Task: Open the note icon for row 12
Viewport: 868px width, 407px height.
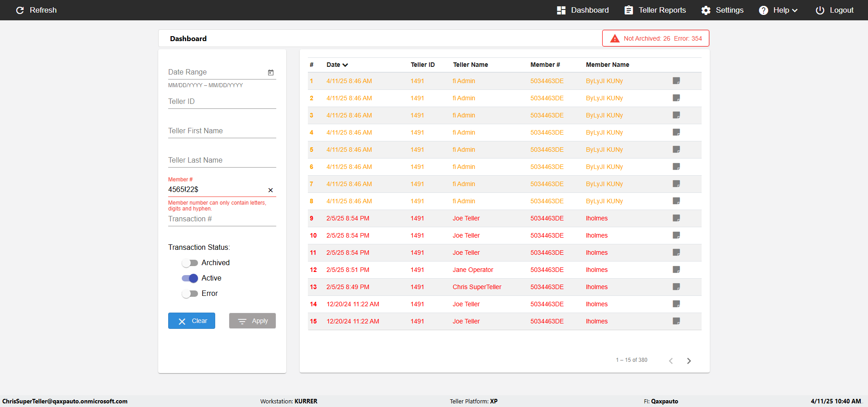Action: (x=676, y=270)
